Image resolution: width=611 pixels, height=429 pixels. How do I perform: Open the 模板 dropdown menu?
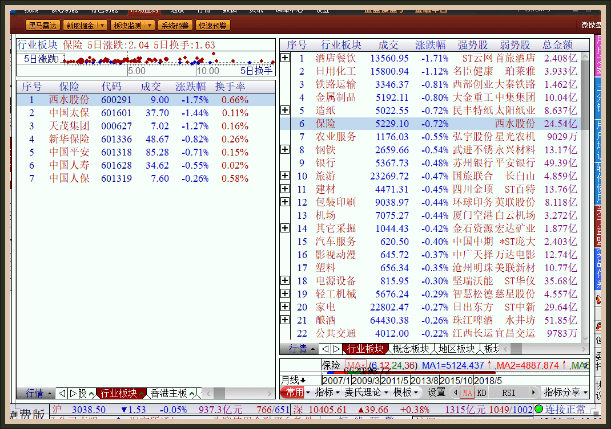406,392
